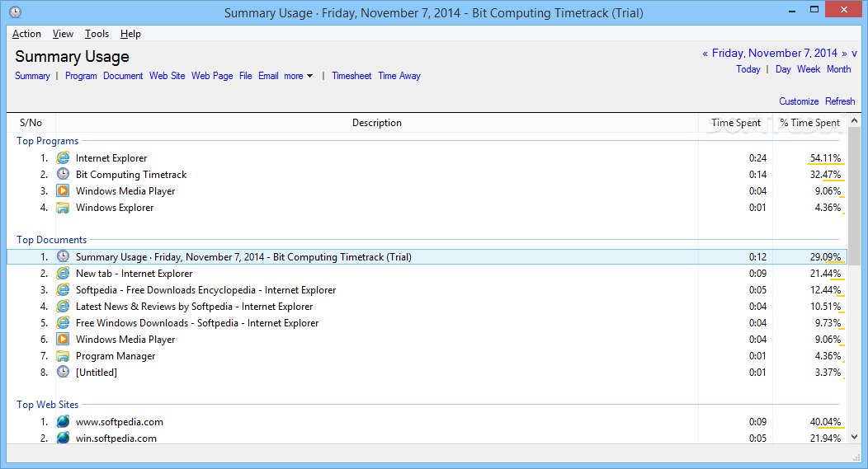Click globe icon beside win.softpedia.com
The height and width of the screenshot is (469, 868).
point(63,438)
